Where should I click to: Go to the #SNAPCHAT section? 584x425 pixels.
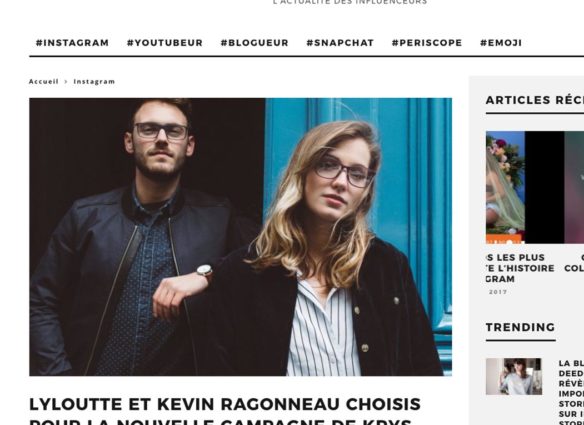340,43
